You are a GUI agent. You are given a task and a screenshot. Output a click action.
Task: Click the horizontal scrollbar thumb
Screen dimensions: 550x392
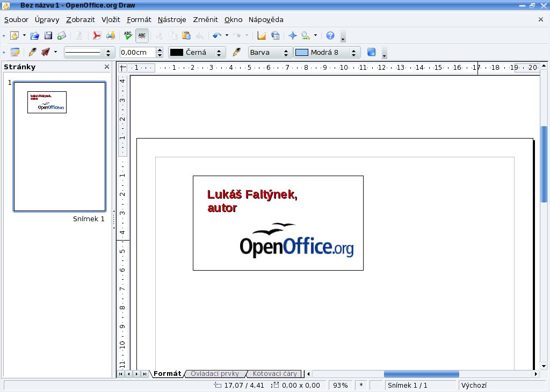[x=421, y=374]
